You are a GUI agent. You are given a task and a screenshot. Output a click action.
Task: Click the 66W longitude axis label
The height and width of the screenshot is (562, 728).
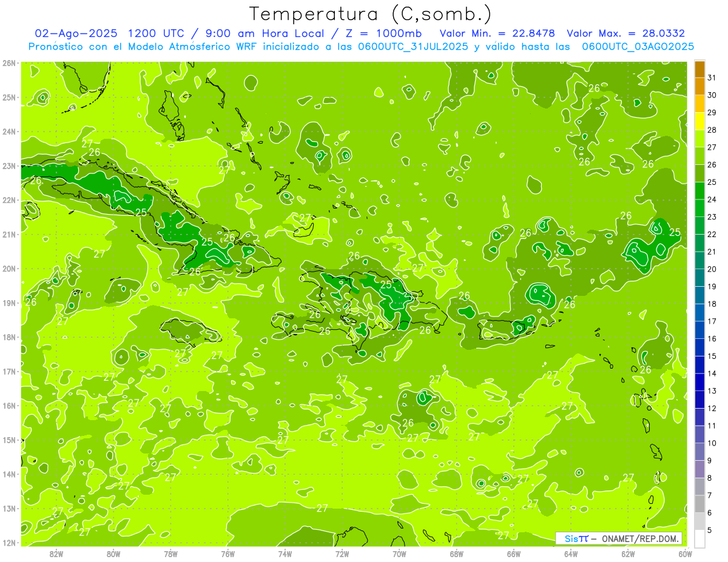point(513,554)
